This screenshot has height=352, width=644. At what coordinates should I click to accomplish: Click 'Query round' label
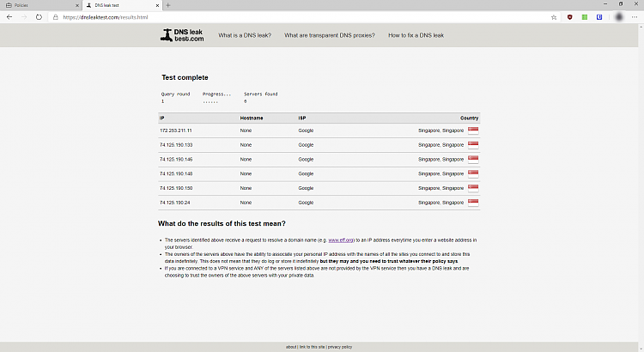175,94
